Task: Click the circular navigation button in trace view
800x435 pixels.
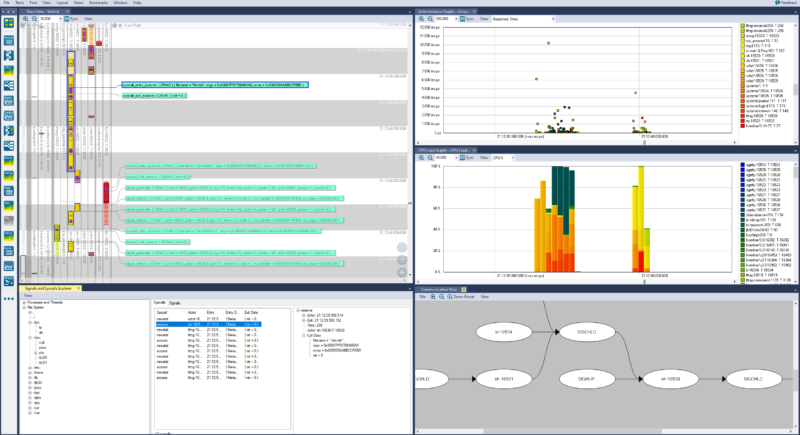Action: pos(400,247)
